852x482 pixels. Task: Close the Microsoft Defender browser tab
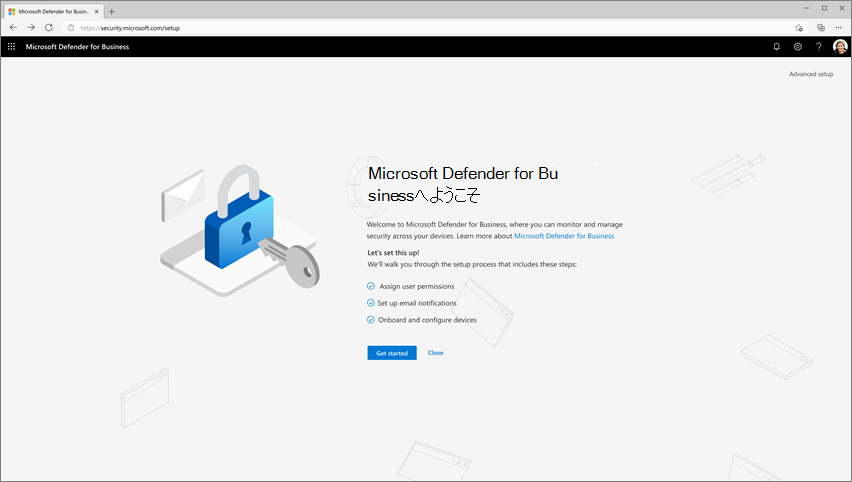tap(97, 11)
